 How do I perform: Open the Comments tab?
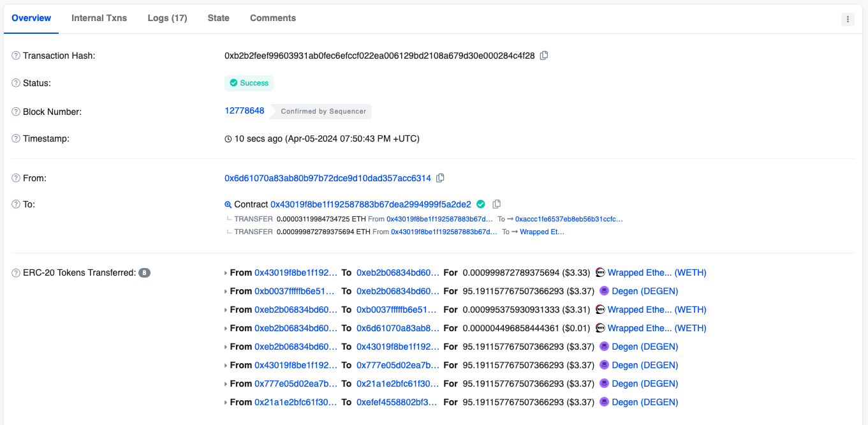point(273,18)
